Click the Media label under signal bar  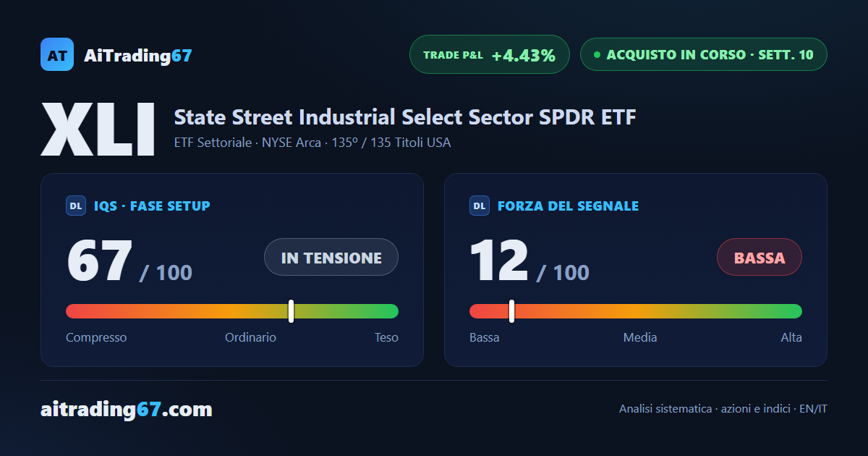640,337
